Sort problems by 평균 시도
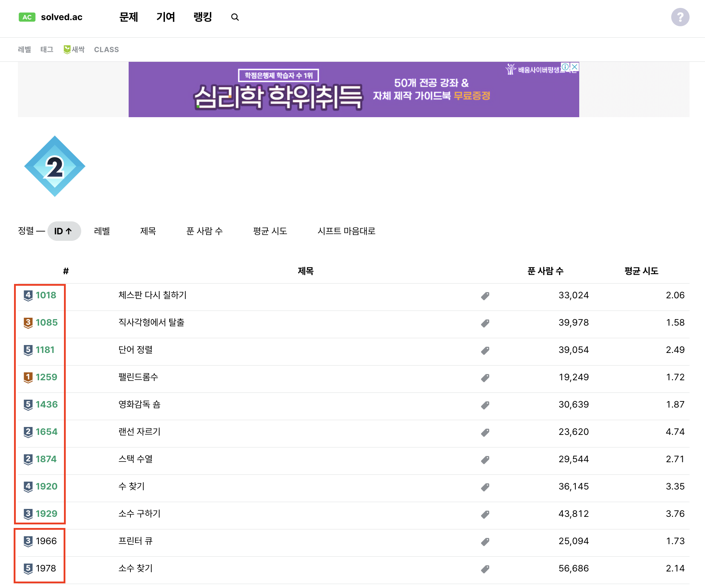The width and height of the screenshot is (705, 588). pos(270,231)
